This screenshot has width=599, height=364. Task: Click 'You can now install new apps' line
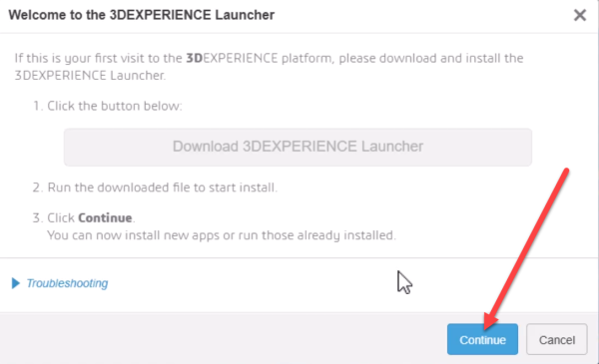coord(222,235)
